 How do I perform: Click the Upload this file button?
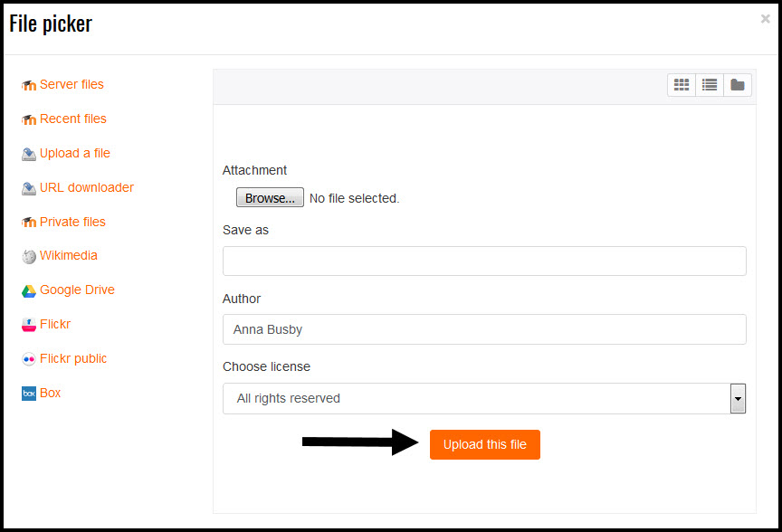click(x=485, y=444)
